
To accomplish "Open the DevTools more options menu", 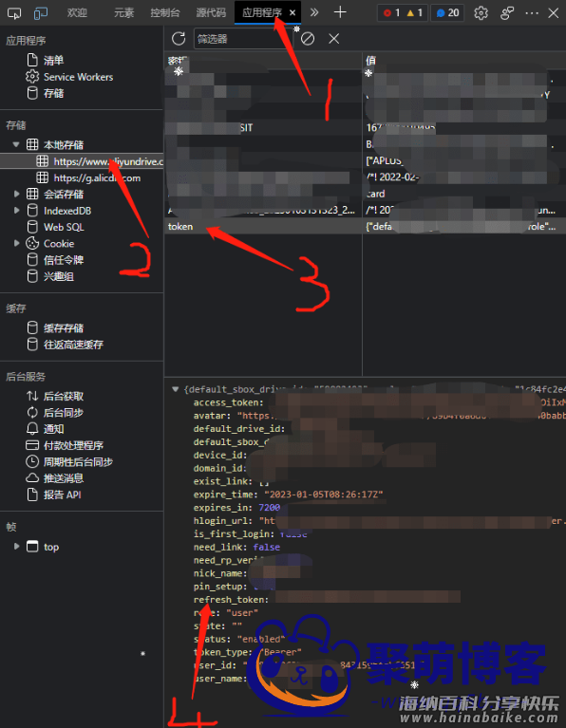I will [532, 13].
